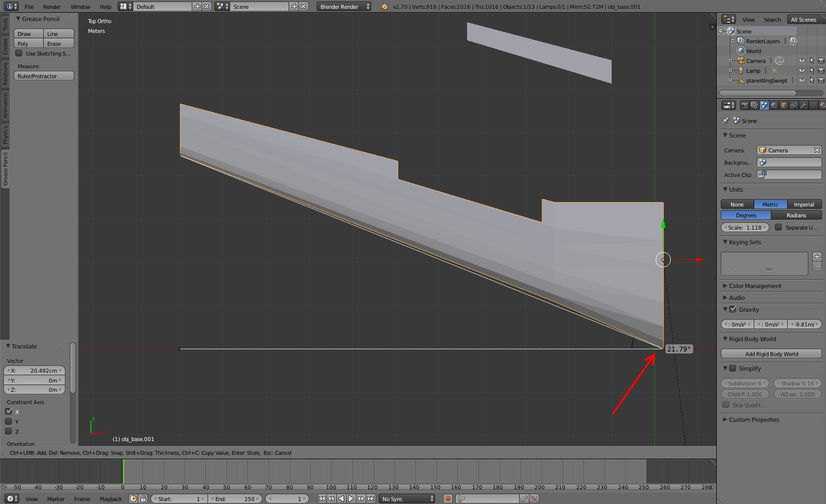The height and width of the screenshot is (504, 826).
Task: Open the Modifiers tab (wrench icon)
Action: click(803, 105)
